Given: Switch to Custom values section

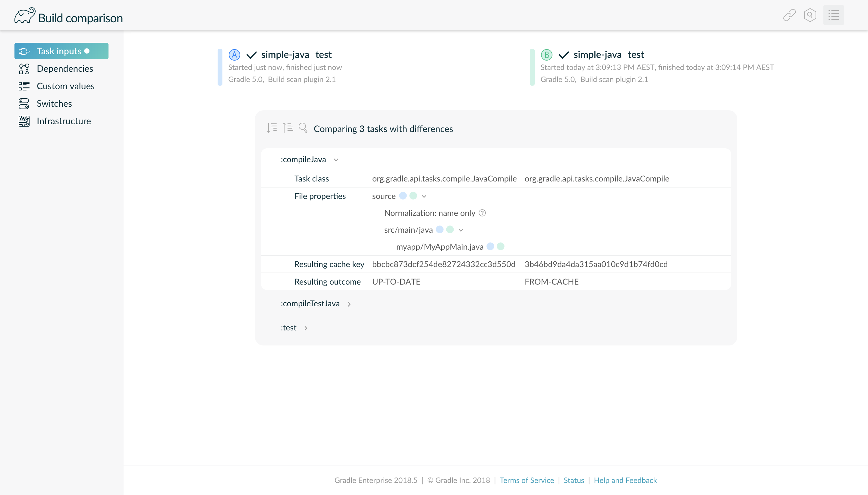Looking at the screenshot, I should point(65,86).
